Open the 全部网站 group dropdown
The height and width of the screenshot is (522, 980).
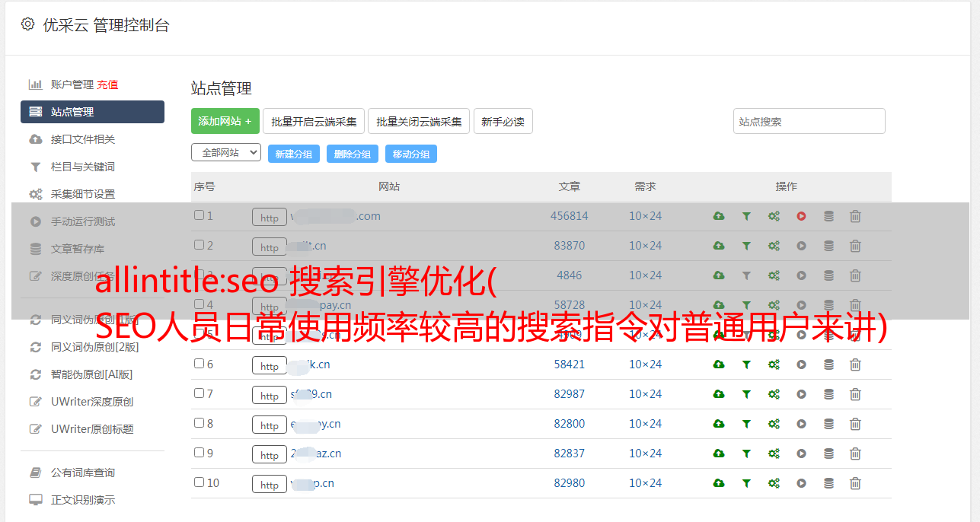pos(226,153)
